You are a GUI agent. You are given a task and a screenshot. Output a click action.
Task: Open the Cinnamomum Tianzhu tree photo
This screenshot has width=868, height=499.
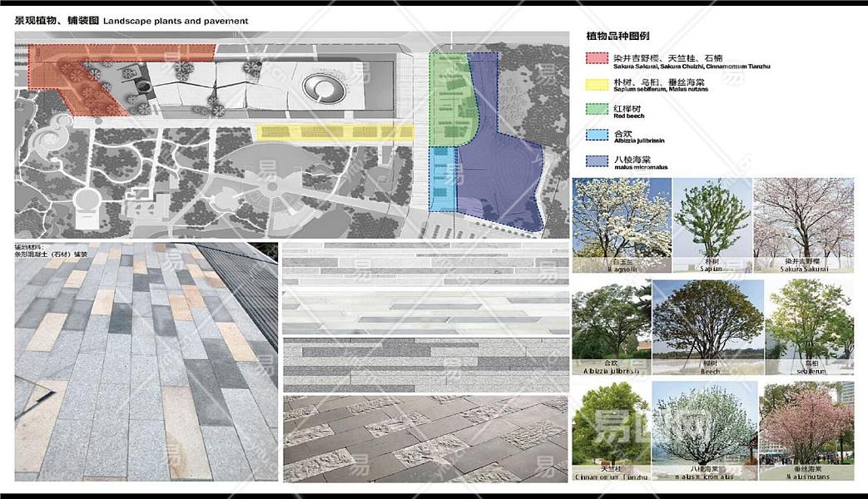tap(611, 430)
